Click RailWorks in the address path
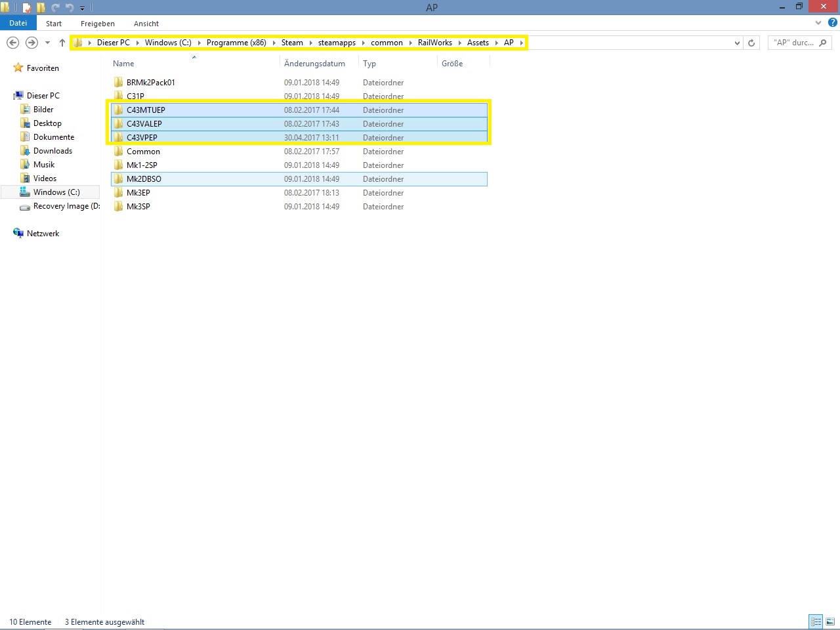Image resolution: width=840 pixels, height=630 pixels. tap(435, 43)
